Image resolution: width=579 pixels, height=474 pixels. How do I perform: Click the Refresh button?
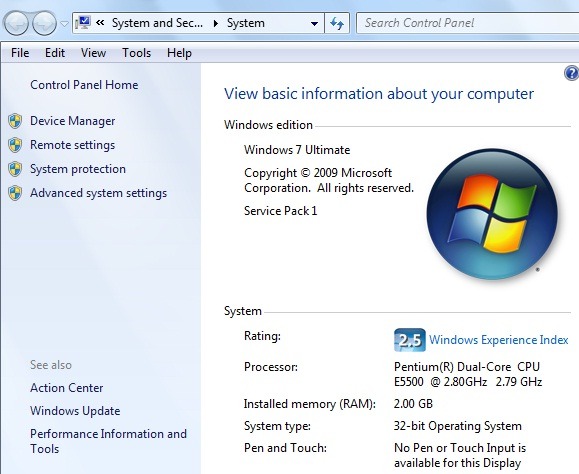(x=337, y=23)
